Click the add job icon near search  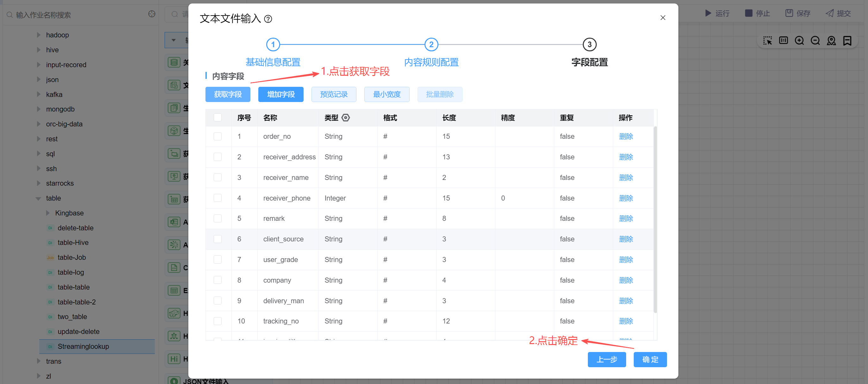coord(152,14)
